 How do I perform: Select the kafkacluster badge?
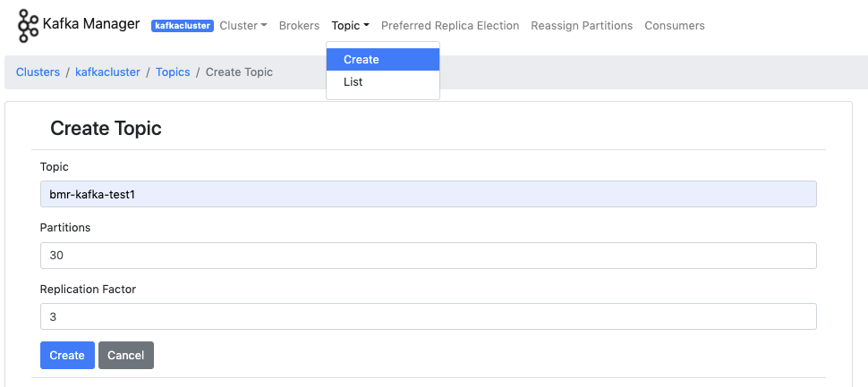click(x=183, y=25)
